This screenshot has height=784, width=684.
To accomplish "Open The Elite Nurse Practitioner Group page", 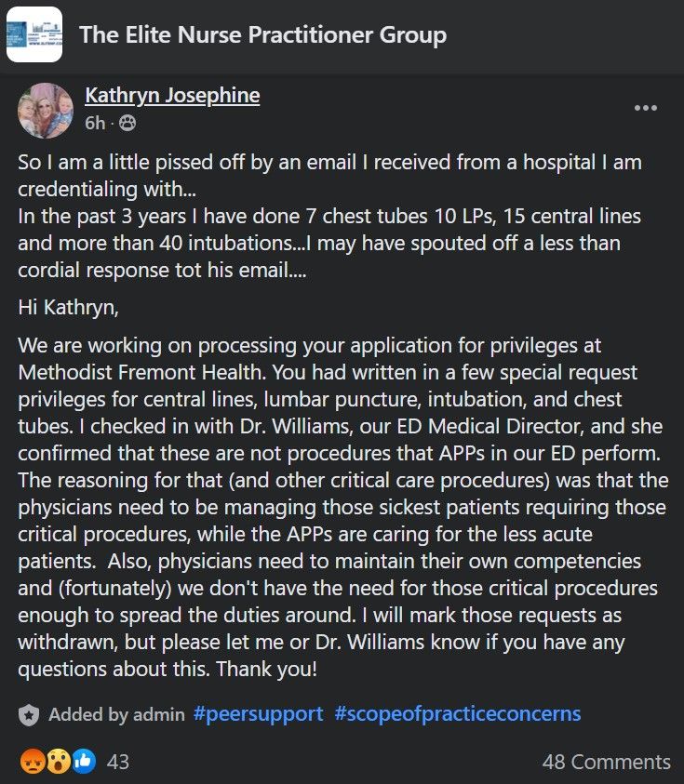I will pos(262,35).
